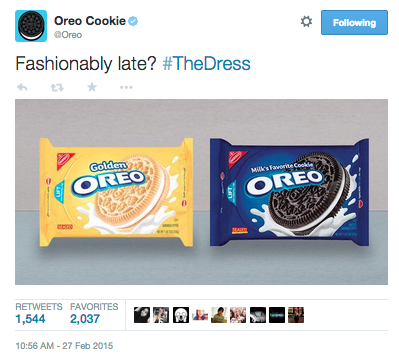
Task: Click the verified badge icon
Action: pos(133,21)
